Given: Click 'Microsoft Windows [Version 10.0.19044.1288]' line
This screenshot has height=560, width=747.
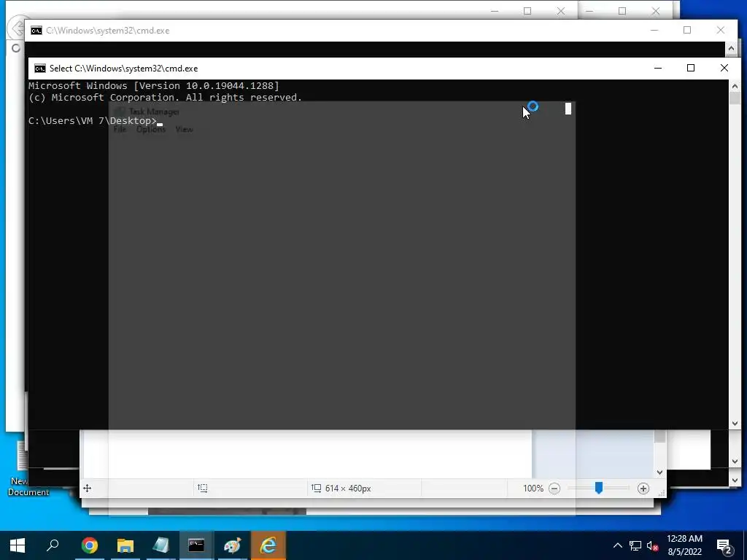Looking at the screenshot, I should click(154, 86).
